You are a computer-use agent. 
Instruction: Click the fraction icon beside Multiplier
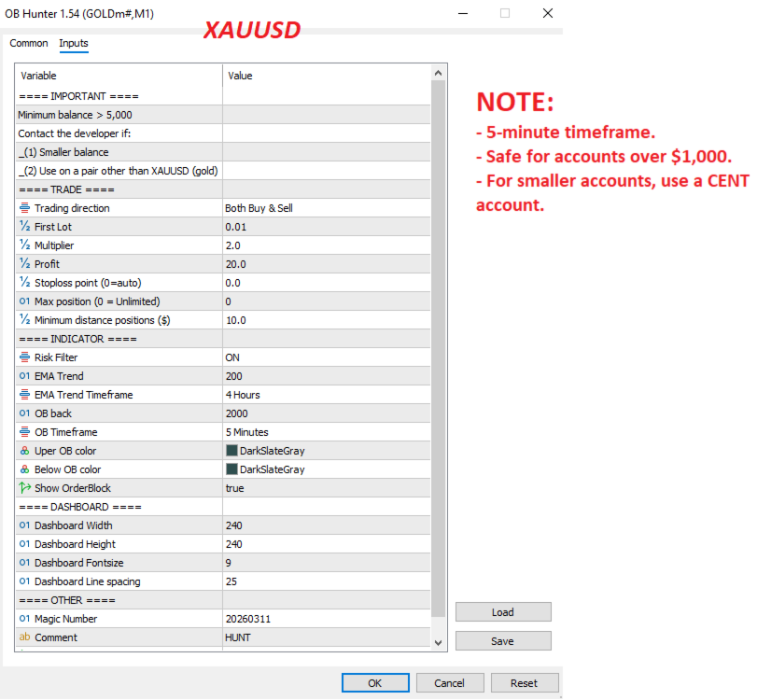click(24, 245)
